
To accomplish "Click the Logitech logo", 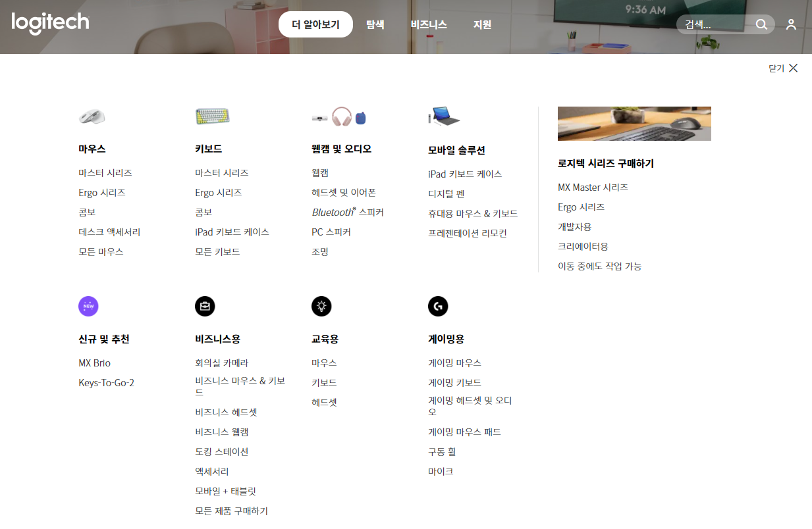I will 50,23.
